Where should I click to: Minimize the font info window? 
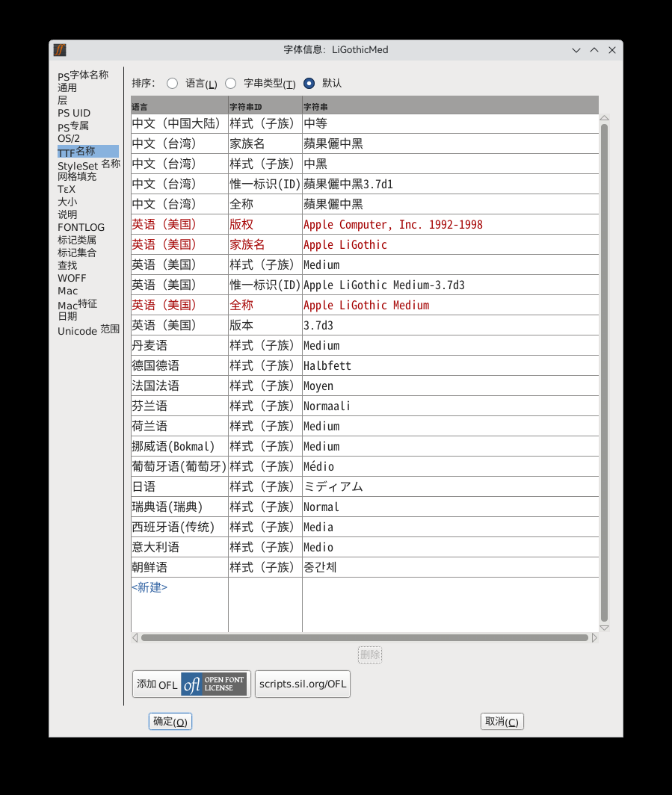(576, 50)
